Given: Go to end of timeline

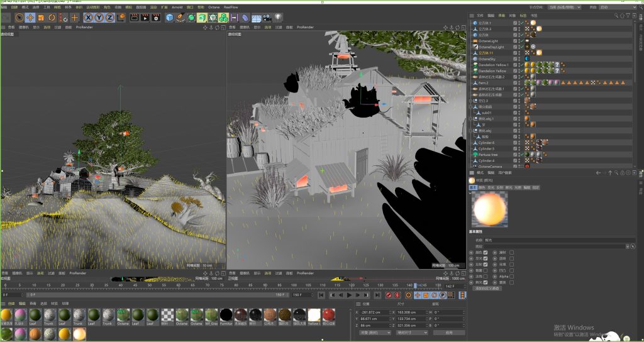Looking at the screenshot, I should (x=377, y=295).
